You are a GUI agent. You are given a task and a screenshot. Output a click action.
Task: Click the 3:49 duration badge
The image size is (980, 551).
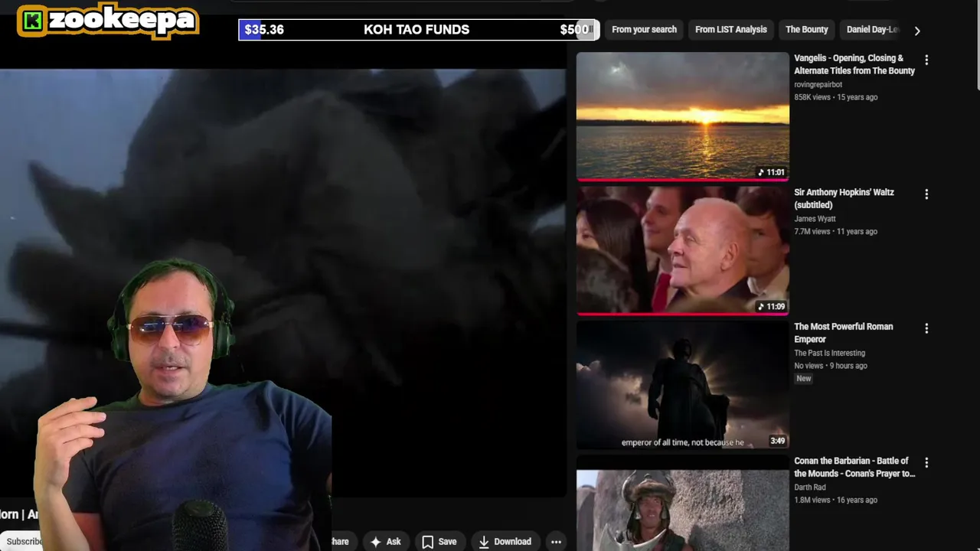(x=777, y=441)
